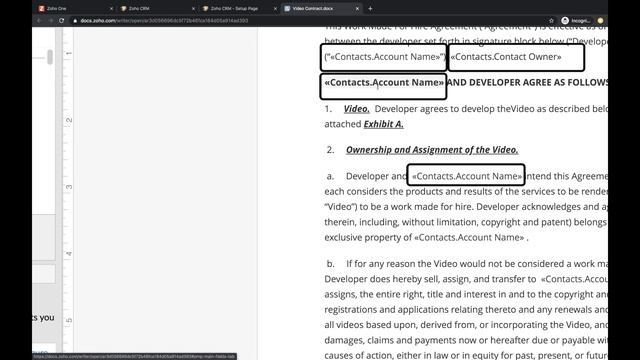Close the Zoho CRM - Setup Page tab
This screenshot has height=360, width=640.
[x=275, y=9]
